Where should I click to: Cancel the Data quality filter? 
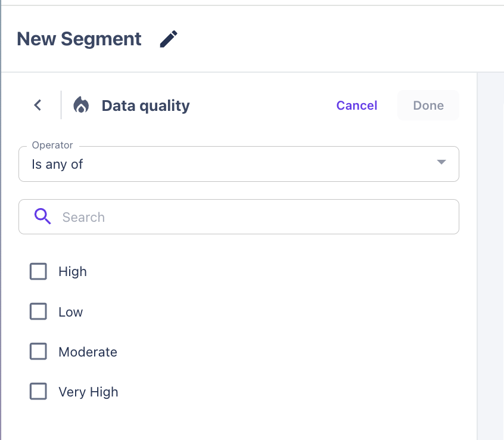tap(356, 106)
